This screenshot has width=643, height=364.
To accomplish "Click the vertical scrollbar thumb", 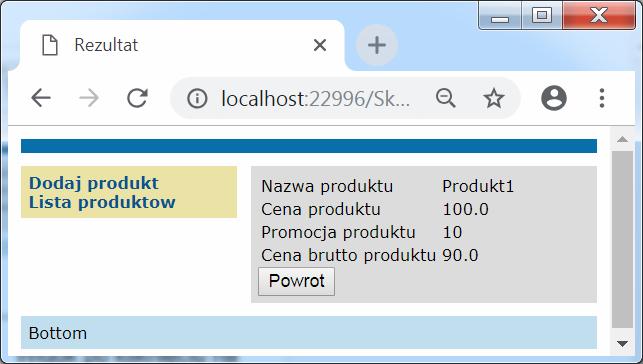I will pos(622,239).
